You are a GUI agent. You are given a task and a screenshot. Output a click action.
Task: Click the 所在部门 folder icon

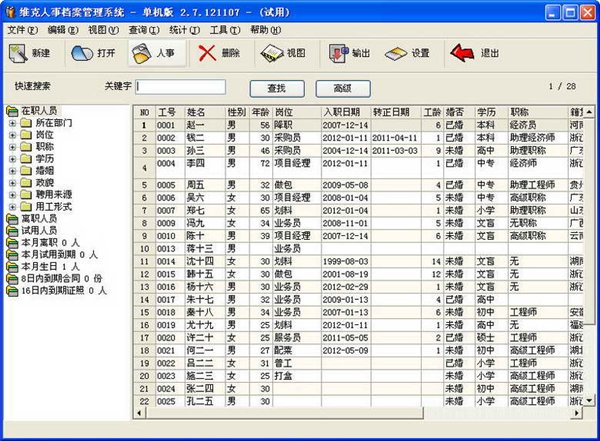point(26,123)
